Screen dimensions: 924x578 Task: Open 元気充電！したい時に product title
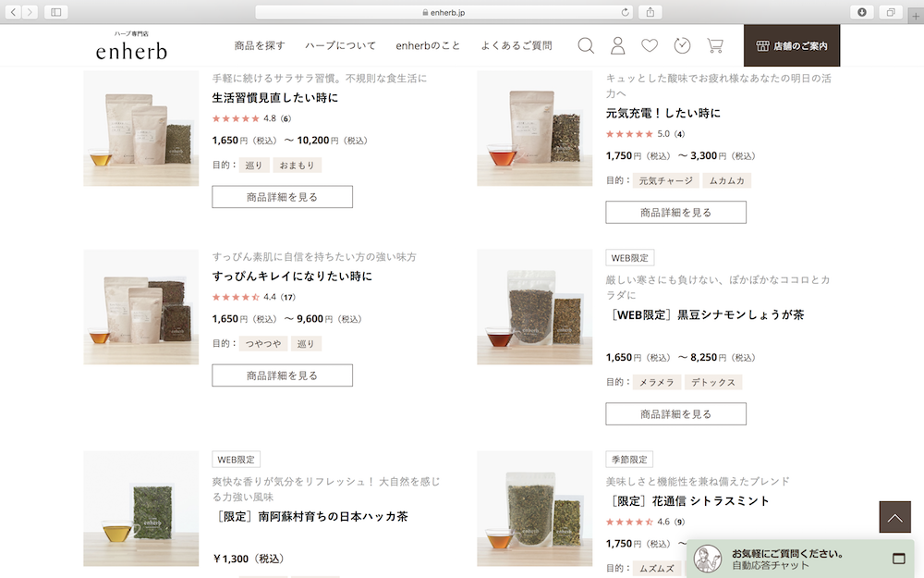663,113
